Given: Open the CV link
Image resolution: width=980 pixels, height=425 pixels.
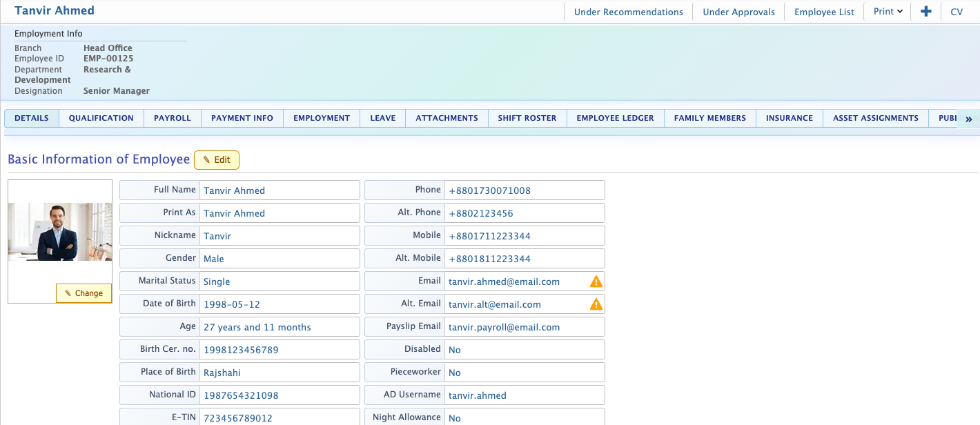Looking at the screenshot, I should [957, 12].
